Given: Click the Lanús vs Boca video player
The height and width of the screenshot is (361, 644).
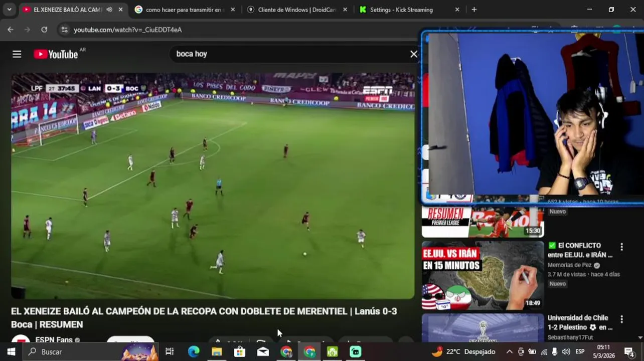Looking at the screenshot, I should (x=213, y=186).
